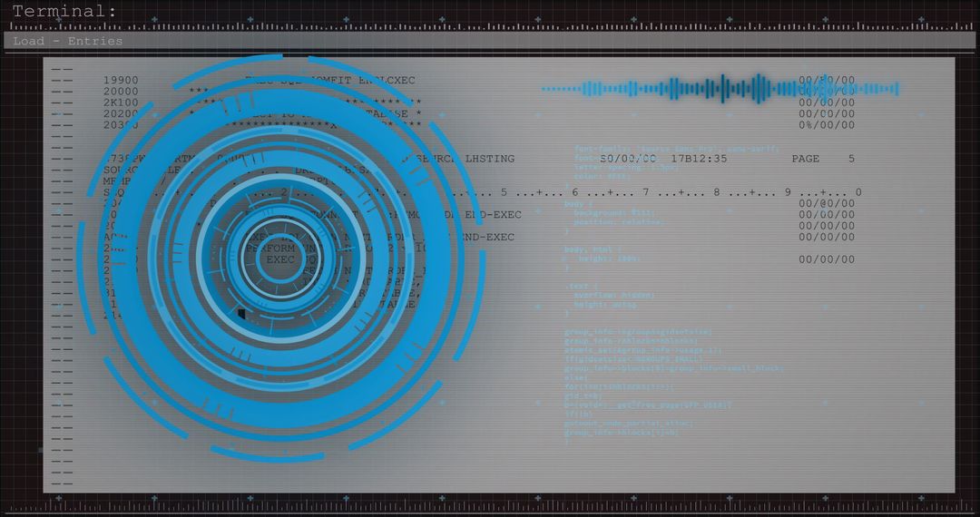Click line number 20000
Image resolution: width=980 pixels, height=517 pixels.
coord(121,92)
